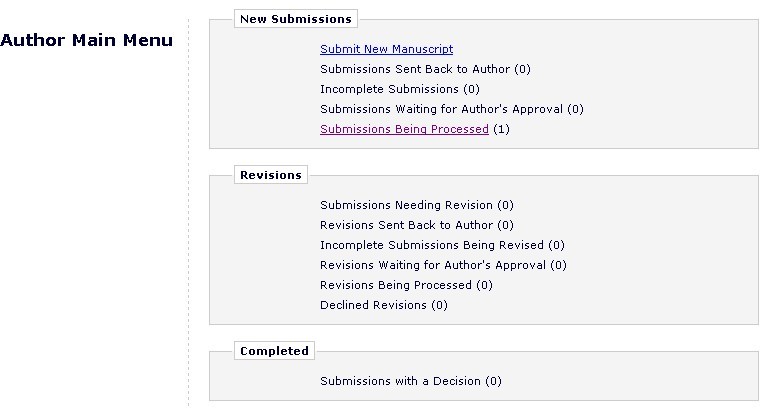This screenshot has height=409, width=780.
Task: Click the (0) count after Submissions with a Decision
Action: (x=493, y=381)
